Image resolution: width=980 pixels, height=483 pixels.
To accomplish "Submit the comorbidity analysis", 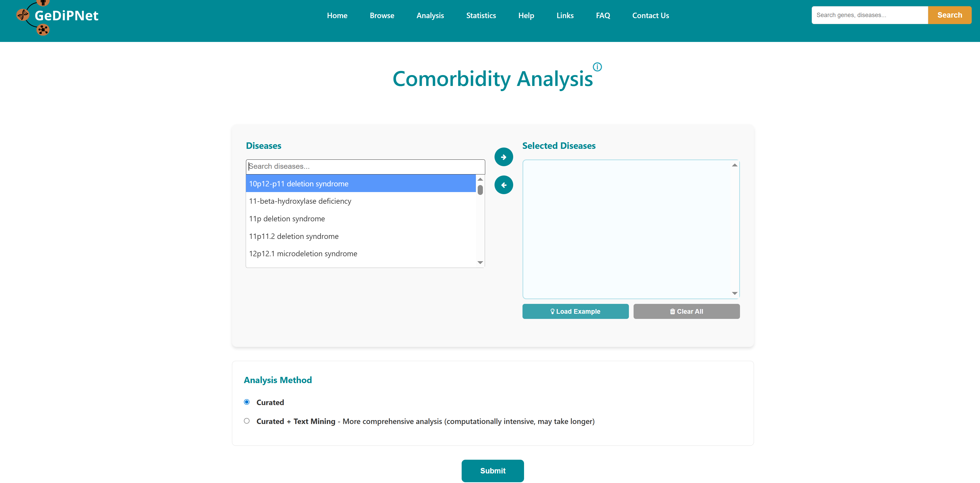I will point(492,471).
